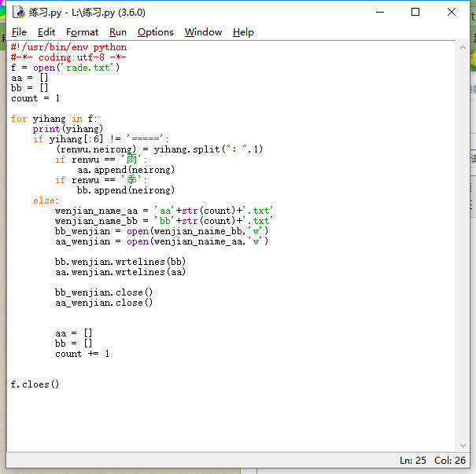Image resolution: width=476 pixels, height=474 pixels.
Task: Minimize the IDLE editor window
Action: point(379,12)
